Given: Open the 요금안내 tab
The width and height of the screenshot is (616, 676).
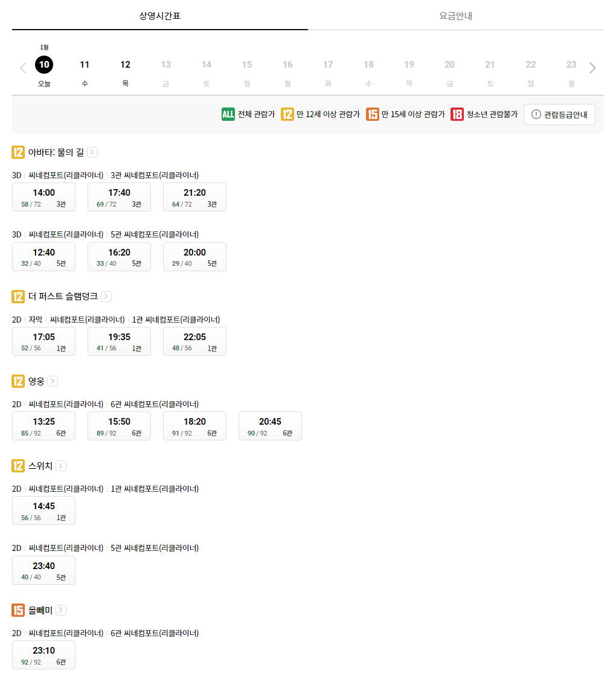Looking at the screenshot, I should (455, 16).
